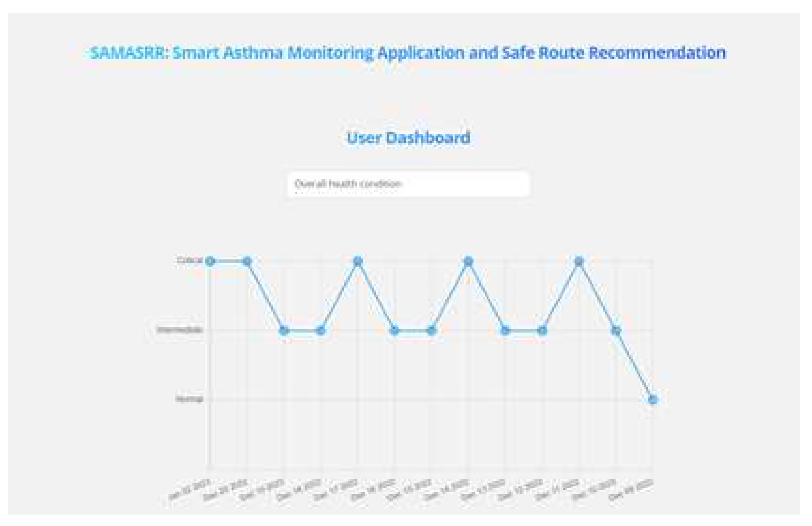The height and width of the screenshot is (526, 812).
Task: Click the Intermediate y-axis label
Action: (180, 329)
